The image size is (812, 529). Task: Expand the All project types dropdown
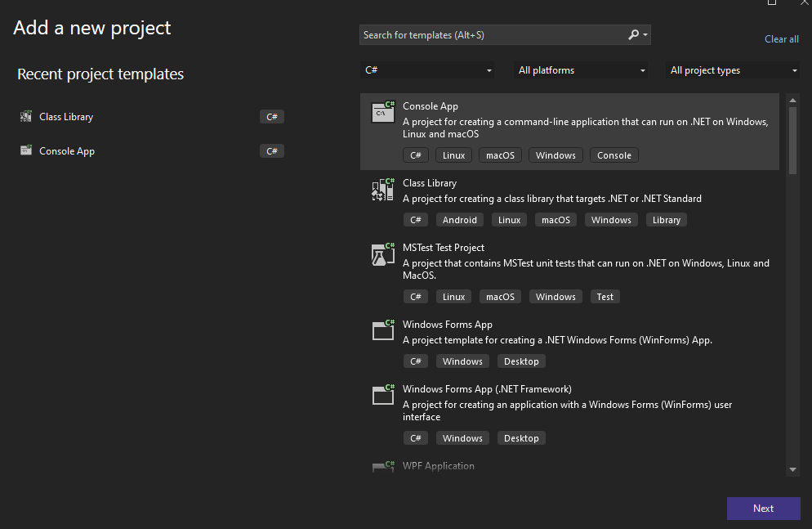point(734,70)
